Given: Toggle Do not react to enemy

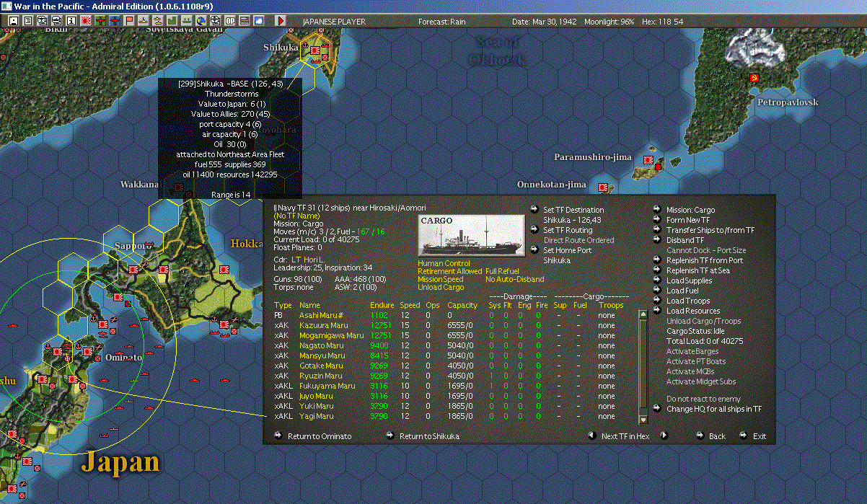Looking at the screenshot, I should pos(703,399).
